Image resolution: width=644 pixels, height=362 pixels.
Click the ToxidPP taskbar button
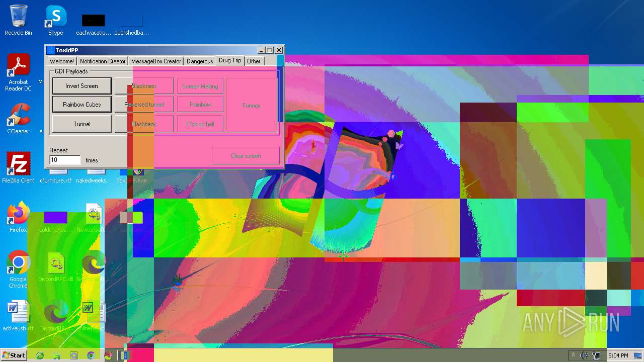click(x=123, y=355)
